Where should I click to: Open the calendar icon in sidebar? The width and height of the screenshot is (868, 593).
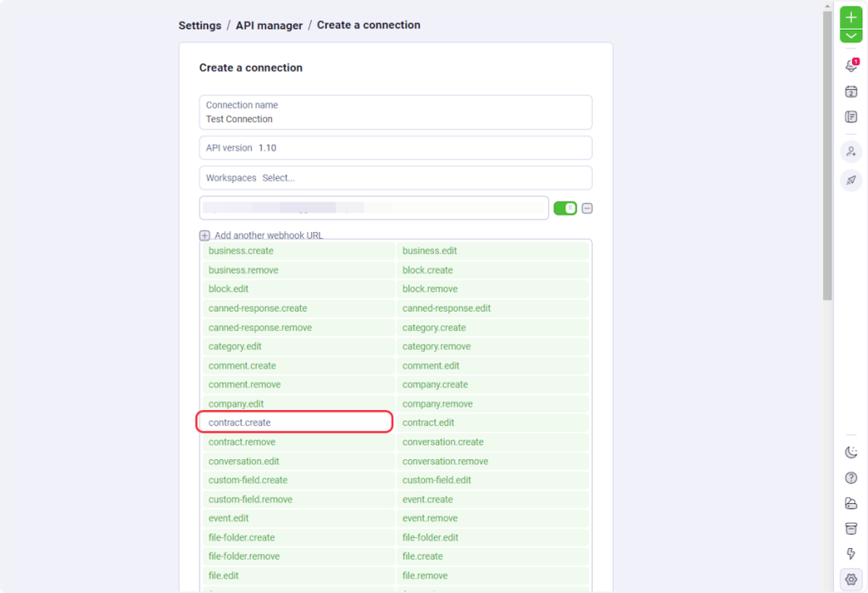pyautogui.click(x=851, y=91)
